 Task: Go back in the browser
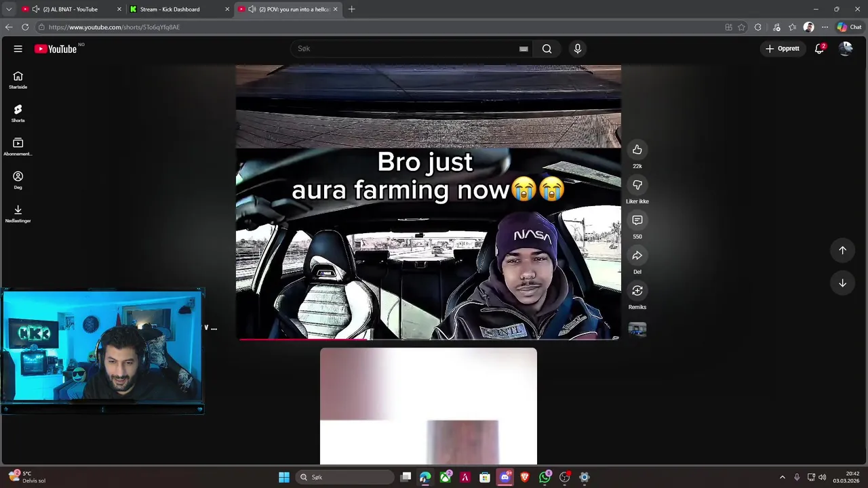[9, 27]
